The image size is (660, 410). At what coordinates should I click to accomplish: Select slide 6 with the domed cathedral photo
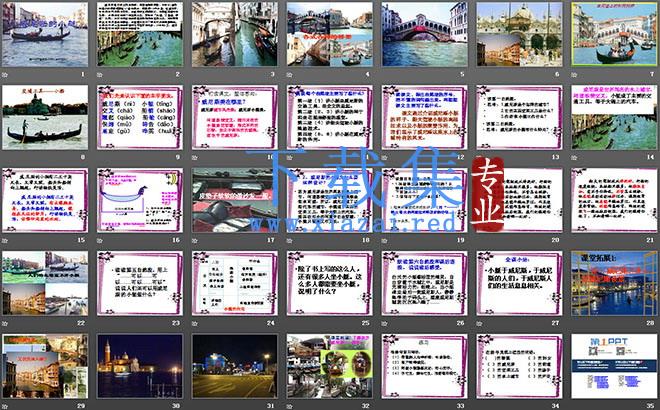coord(519,35)
